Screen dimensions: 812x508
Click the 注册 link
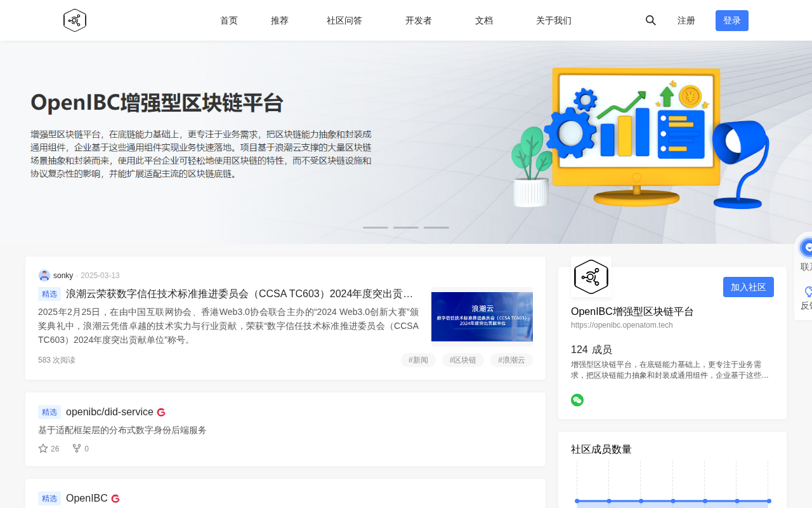686,20
